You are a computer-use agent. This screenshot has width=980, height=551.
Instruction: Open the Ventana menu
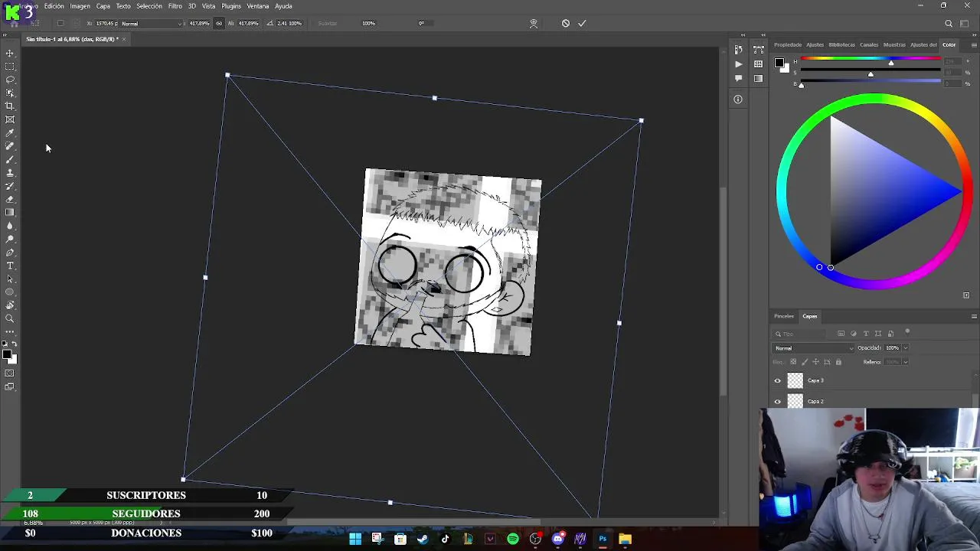click(258, 6)
